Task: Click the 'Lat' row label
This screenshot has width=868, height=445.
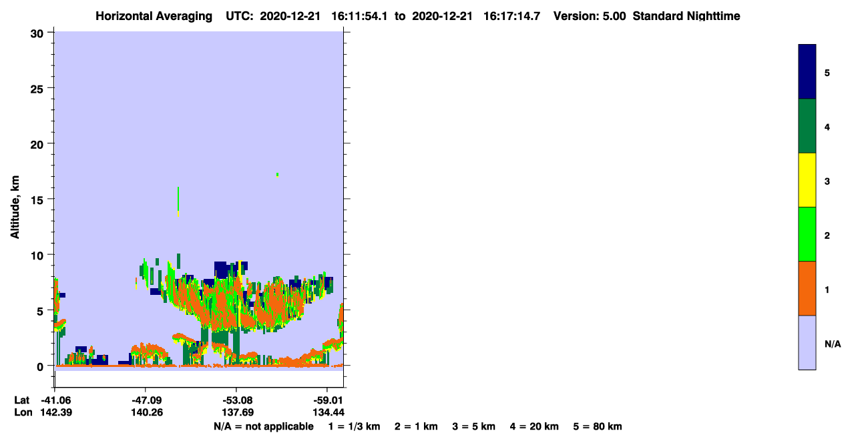Action: point(22,400)
